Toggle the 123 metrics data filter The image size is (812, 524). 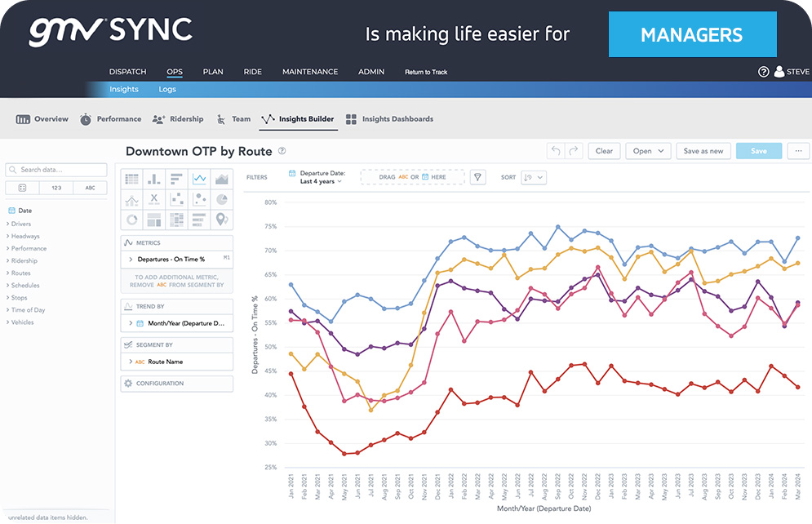56,188
